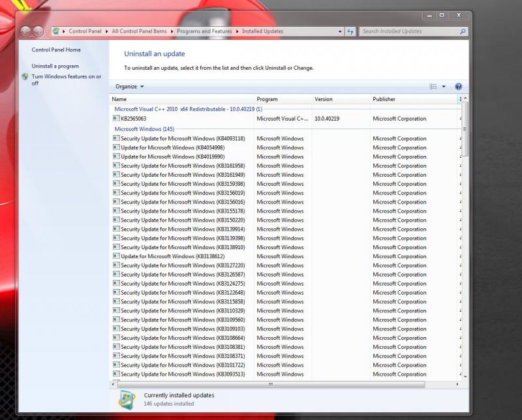Select Security Update KB4093118 row
The height and width of the screenshot is (420, 522).
[x=183, y=139]
